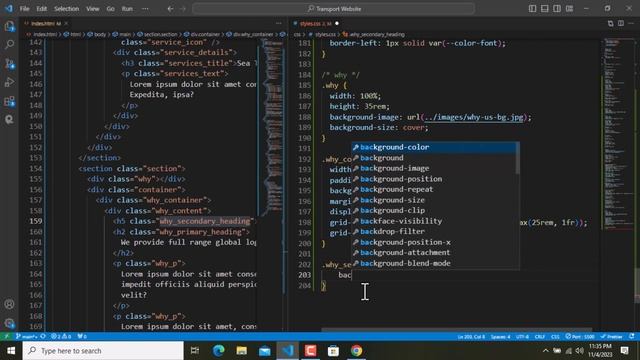The width and height of the screenshot is (640, 360).
Task: Click the Transport Website command center search
Action: coord(333,9)
